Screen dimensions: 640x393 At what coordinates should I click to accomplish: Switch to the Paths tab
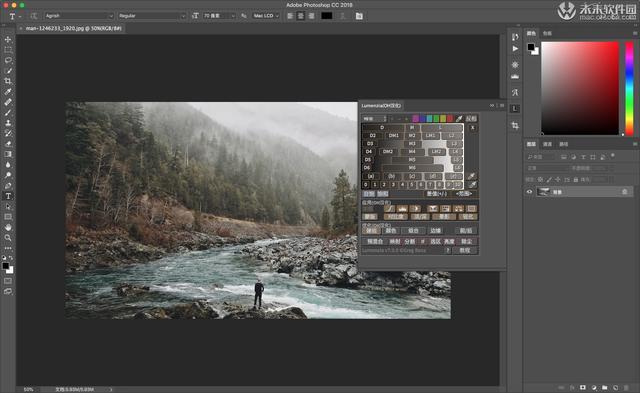(x=564, y=144)
